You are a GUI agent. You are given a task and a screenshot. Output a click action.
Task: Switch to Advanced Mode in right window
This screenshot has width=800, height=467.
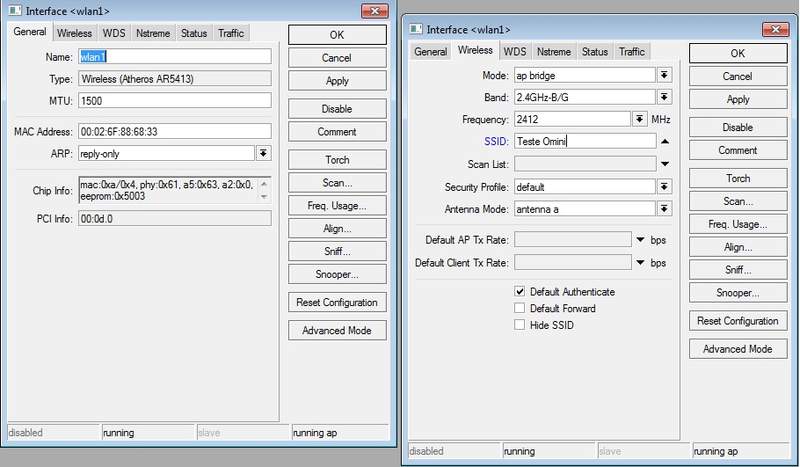coord(738,349)
